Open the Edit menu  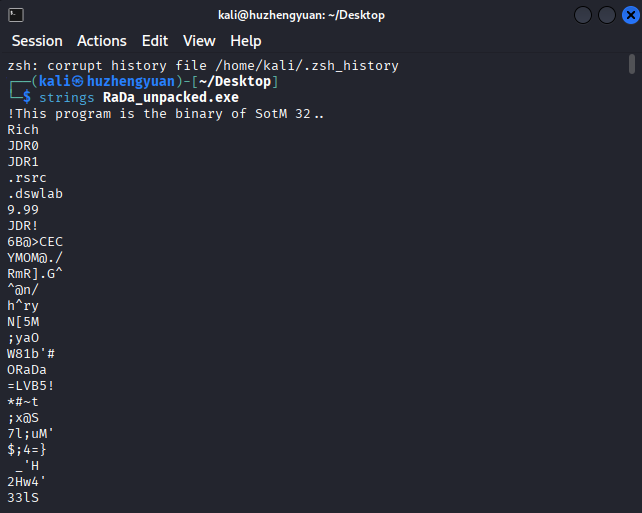[x=155, y=41]
